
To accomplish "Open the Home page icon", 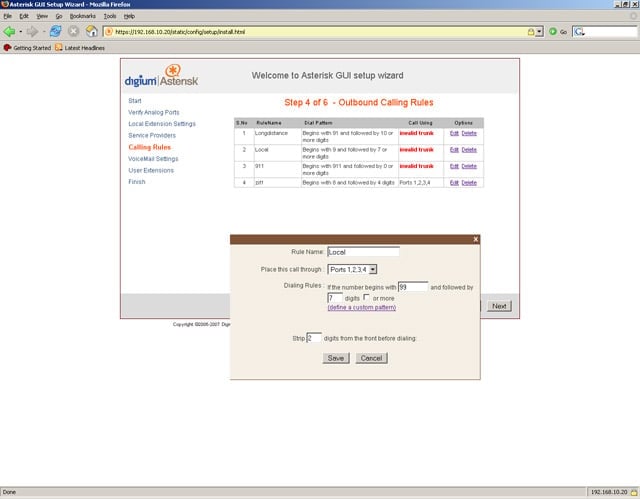I will pyautogui.click(x=91, y=31).
